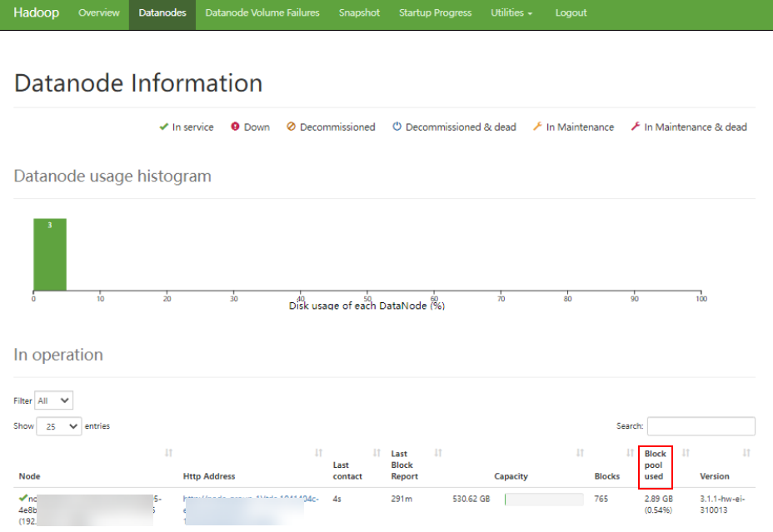This screenshot has height=532, width=773.
Task: Click the orange In Maintenance wrench icon
Action: point(537,127)
